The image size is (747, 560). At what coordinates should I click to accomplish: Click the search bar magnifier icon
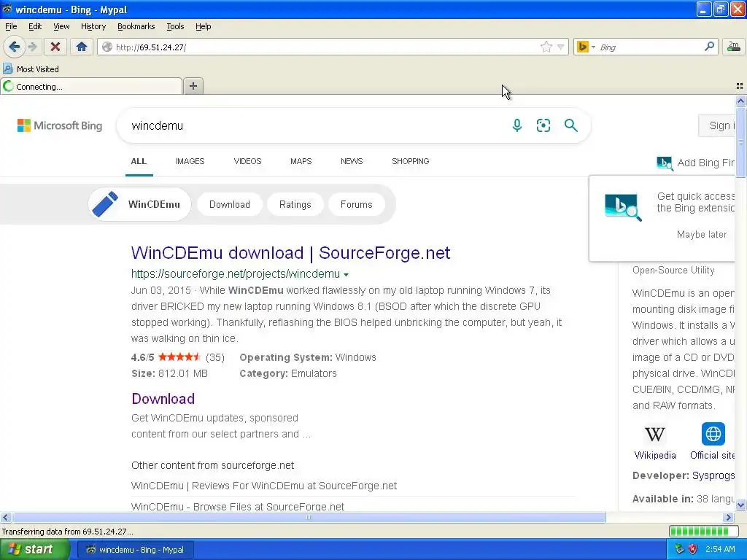pyautogui.click(x=709, y=46)
